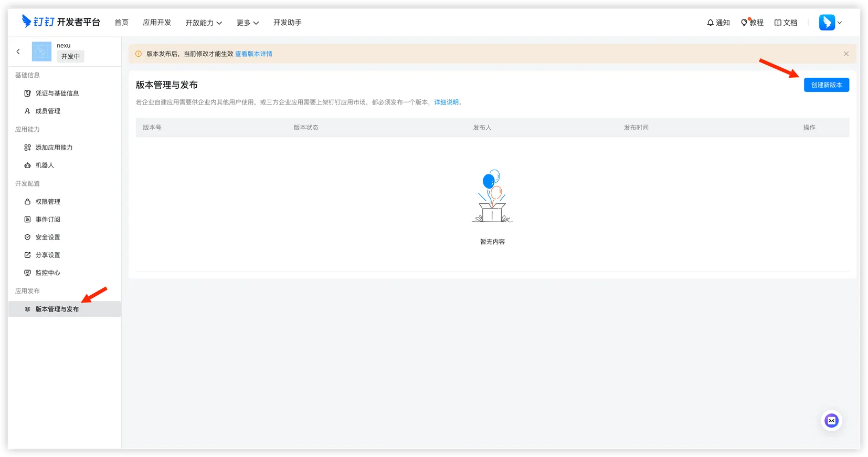Open 开发助手 in top navigation
Screen dimensions: 868x457
click(287, 23)
